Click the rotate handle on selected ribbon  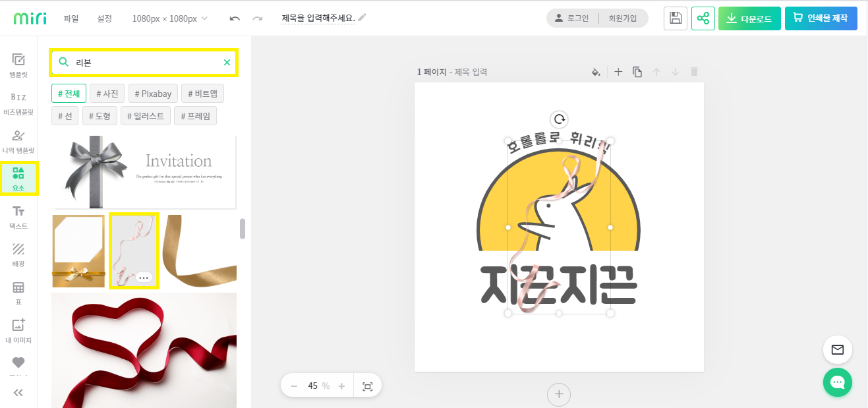559,119
